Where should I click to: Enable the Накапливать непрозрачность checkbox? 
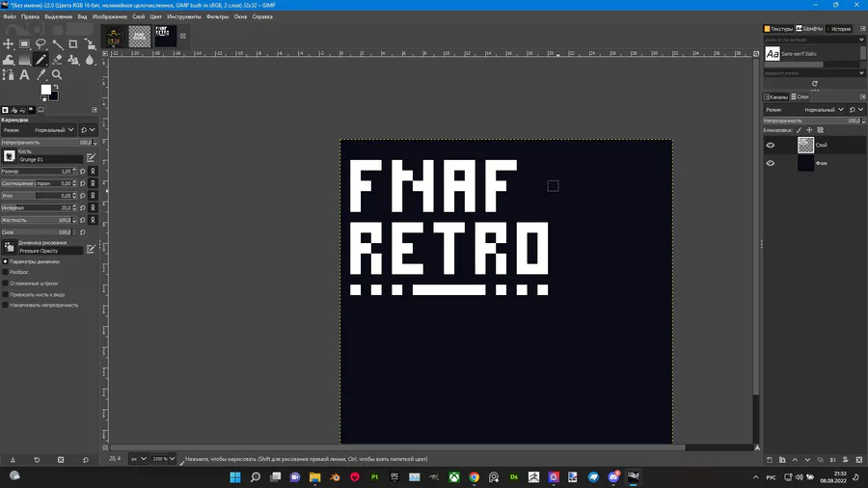coord(5,305)
